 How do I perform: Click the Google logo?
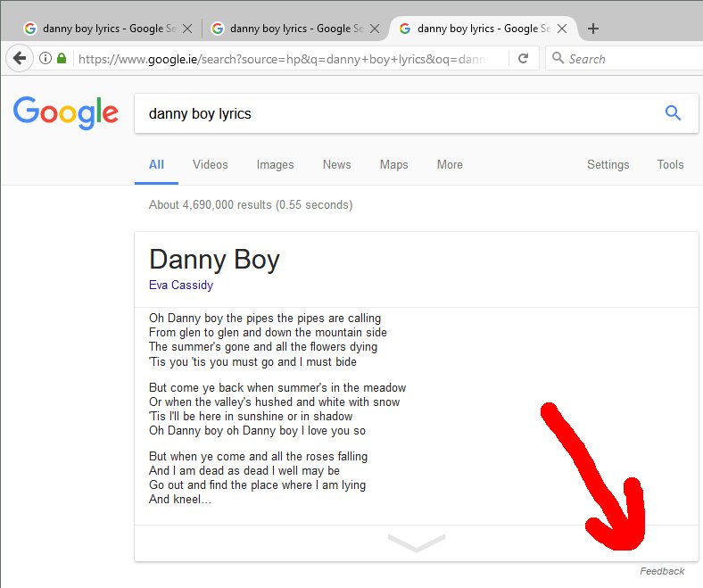tap(66, 112)
